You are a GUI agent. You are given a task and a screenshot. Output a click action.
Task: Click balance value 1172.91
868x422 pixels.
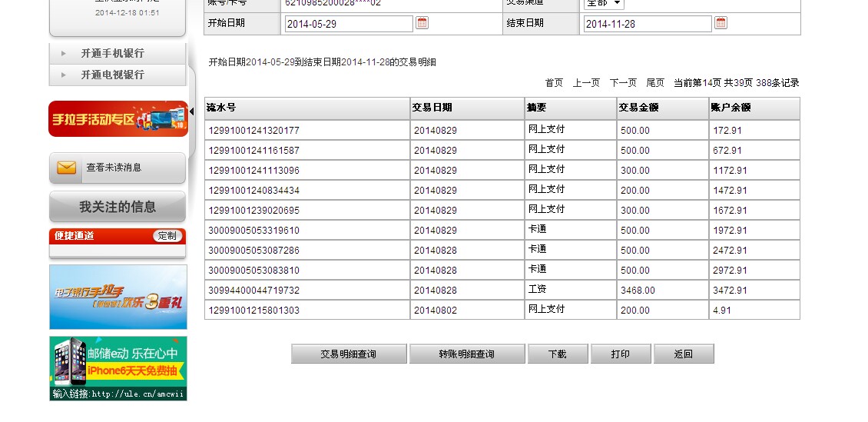point(731,171)
